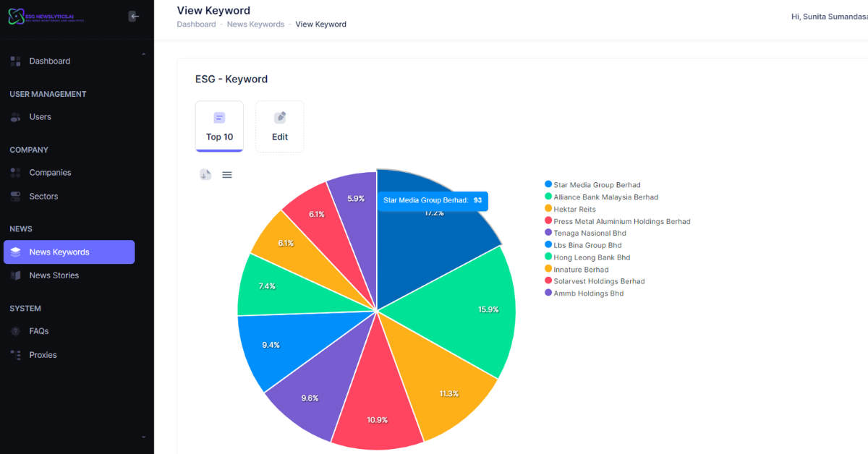Viewport: 868px width, 454px height.
Task: Click the FAQs question mark icon
Action: click(15, 331)
